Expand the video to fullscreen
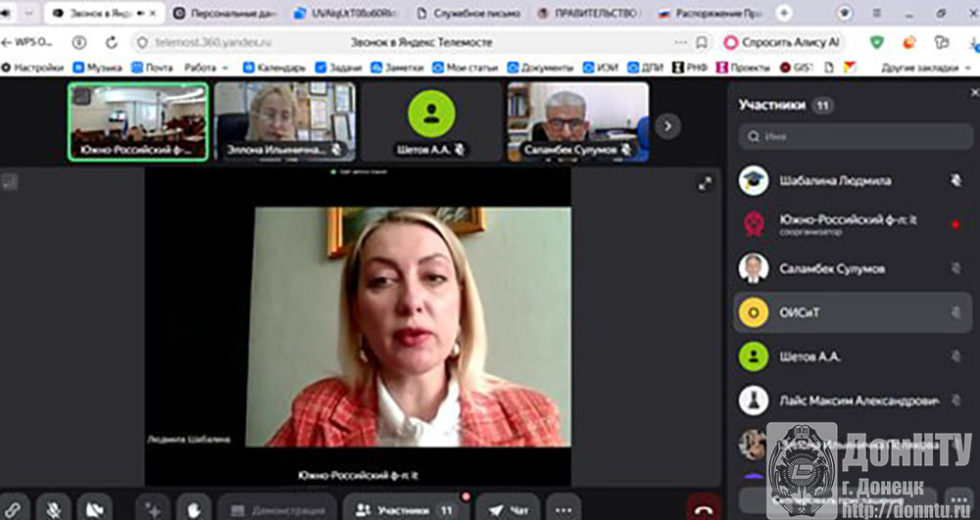 (705, 183)
